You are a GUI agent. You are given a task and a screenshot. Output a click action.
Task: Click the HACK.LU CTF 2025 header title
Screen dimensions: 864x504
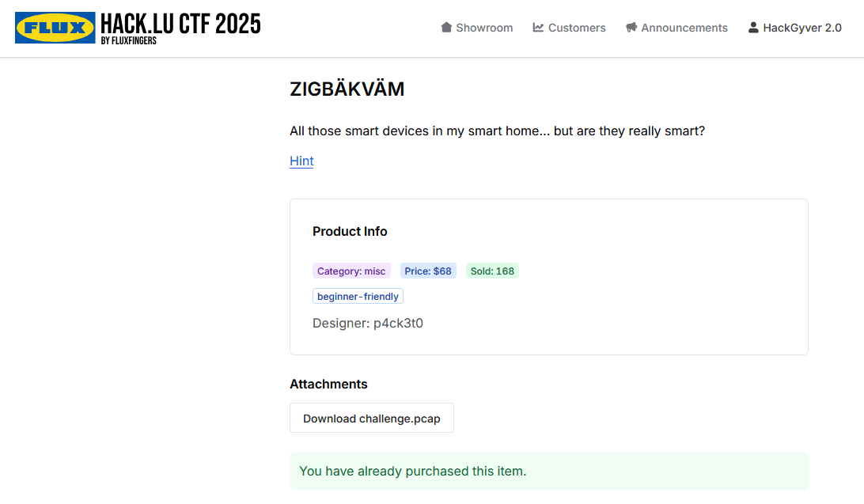[x=180, y=23]
